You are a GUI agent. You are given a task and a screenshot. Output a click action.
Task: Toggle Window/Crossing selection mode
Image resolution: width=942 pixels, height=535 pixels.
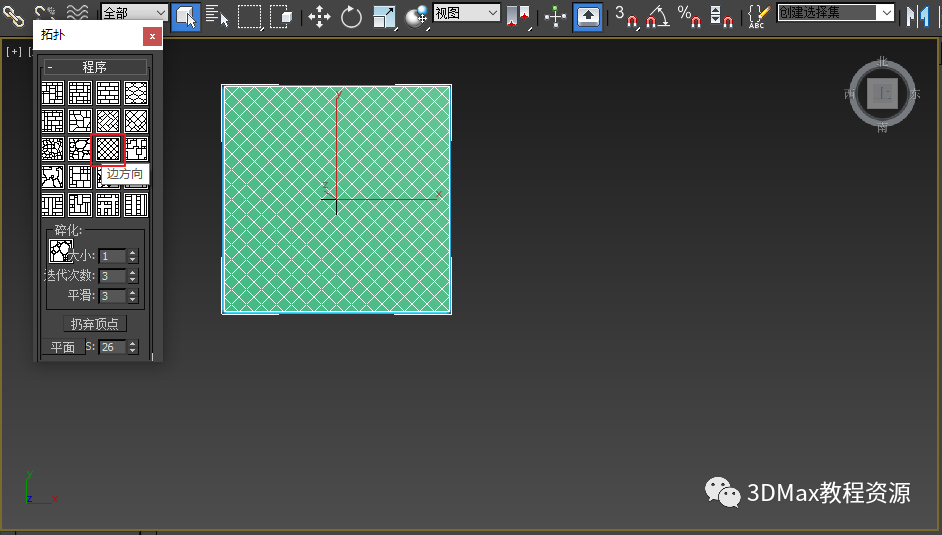click(x=281, y=16)
